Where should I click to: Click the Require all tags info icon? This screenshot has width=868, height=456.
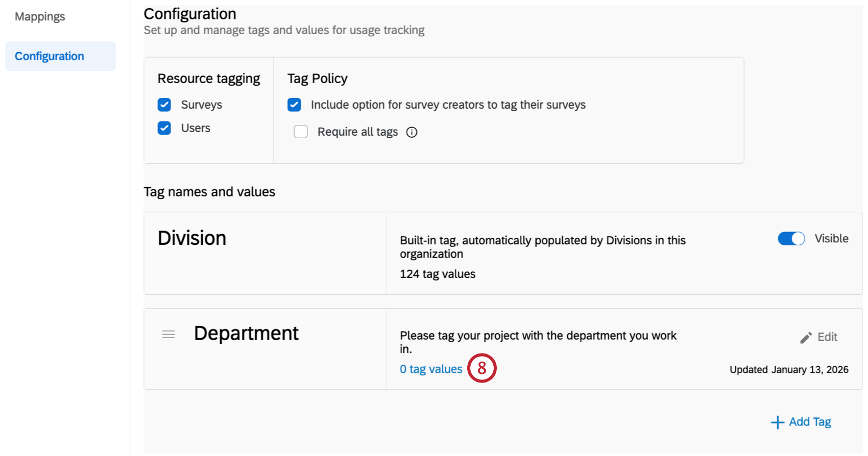[x=412, y=132]
